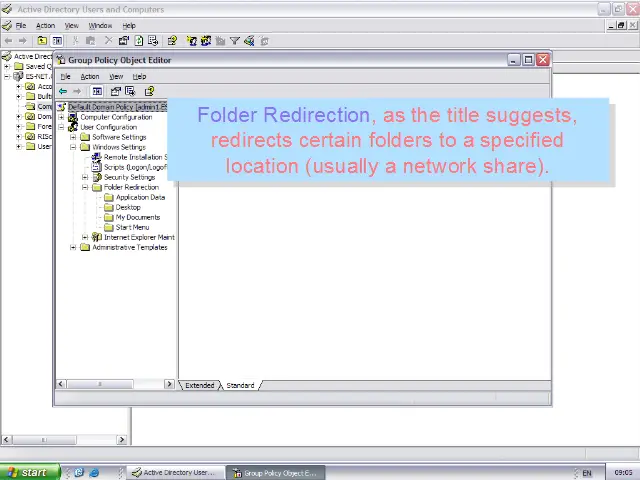Click left arrow on Group Policy tree scrollbar
Screen dimensions: 640x480
pyautogui.click(x=61, y=384)
